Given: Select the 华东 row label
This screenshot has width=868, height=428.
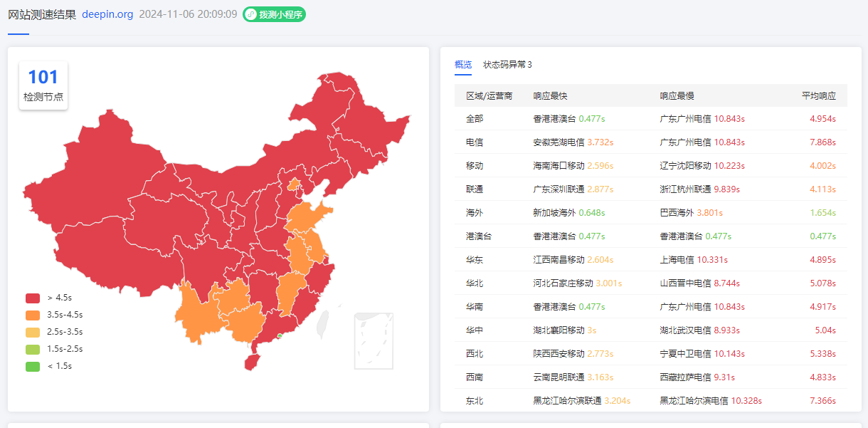Looking at the screenshot, I should 475,260.
